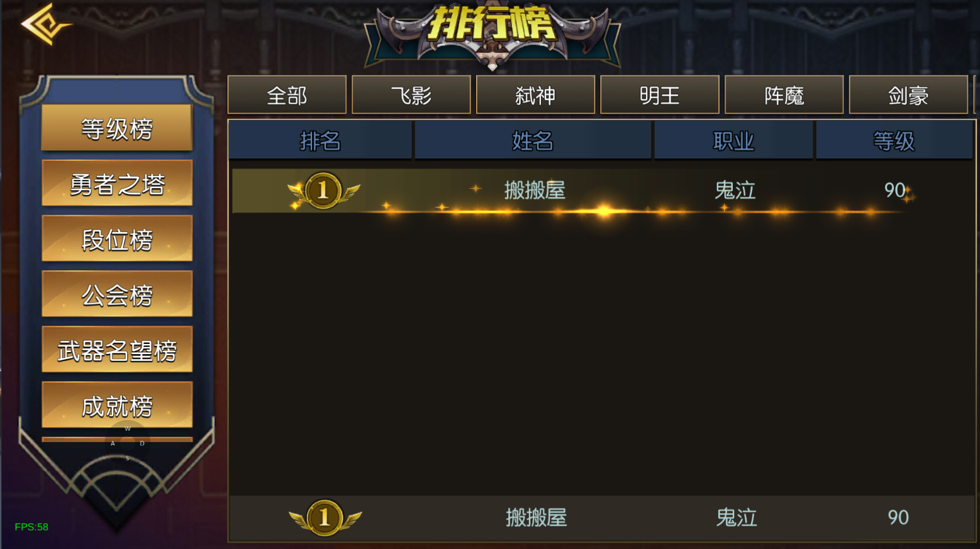The width and height of the screenshot is (980, 549).
Task: Click the 排行榜 title emblem
Action: click(x=493, y=35)
